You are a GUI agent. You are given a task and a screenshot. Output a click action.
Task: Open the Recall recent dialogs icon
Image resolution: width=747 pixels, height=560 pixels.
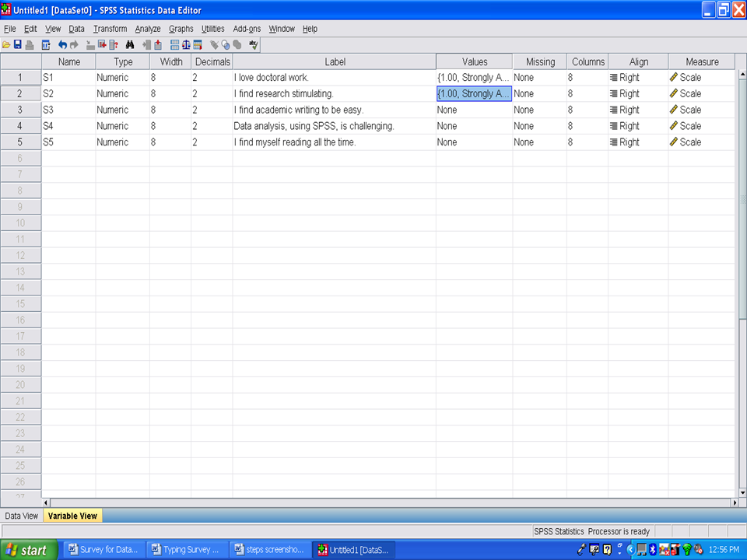click(x=46, y=45)
